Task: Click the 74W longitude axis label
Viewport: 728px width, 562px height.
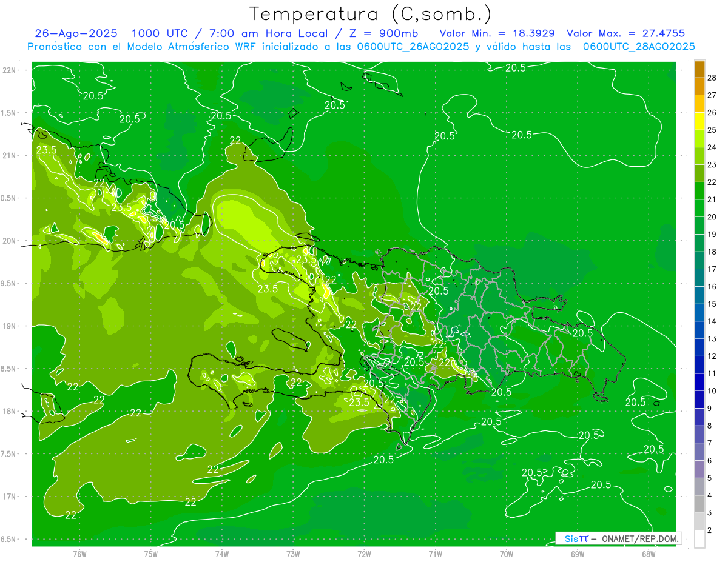Action: 221,554
